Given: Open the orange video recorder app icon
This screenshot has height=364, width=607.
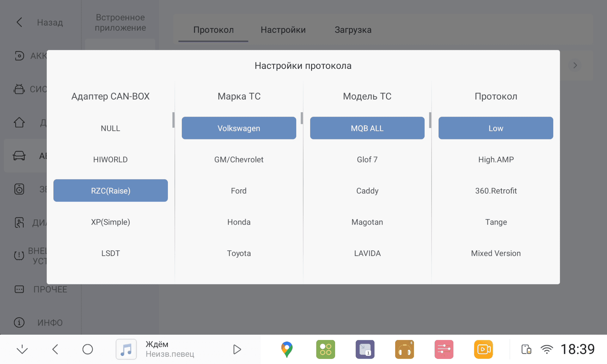Looking at the screenshot, I should click(483, 349).
